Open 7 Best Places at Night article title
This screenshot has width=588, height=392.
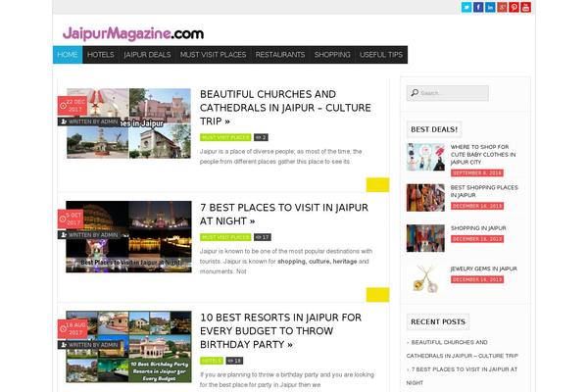click(284, 215)
